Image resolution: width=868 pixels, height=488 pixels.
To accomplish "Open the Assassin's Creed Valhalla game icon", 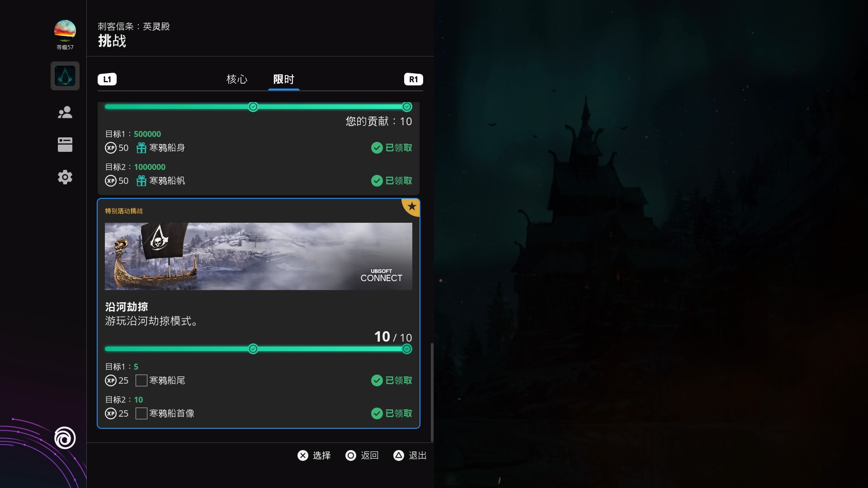I will [65, 76].
